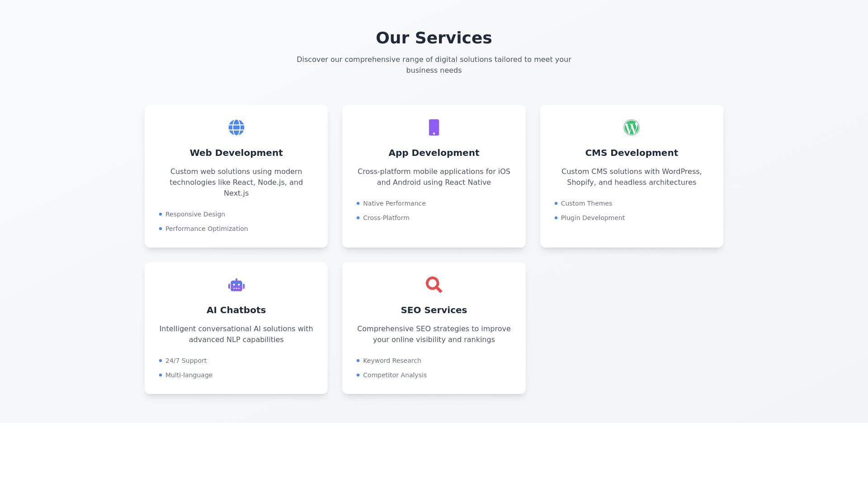This screenshot has height=488, width=868.
Task: Click Keyword Research feature item
Action: click(x=392, y=361)
